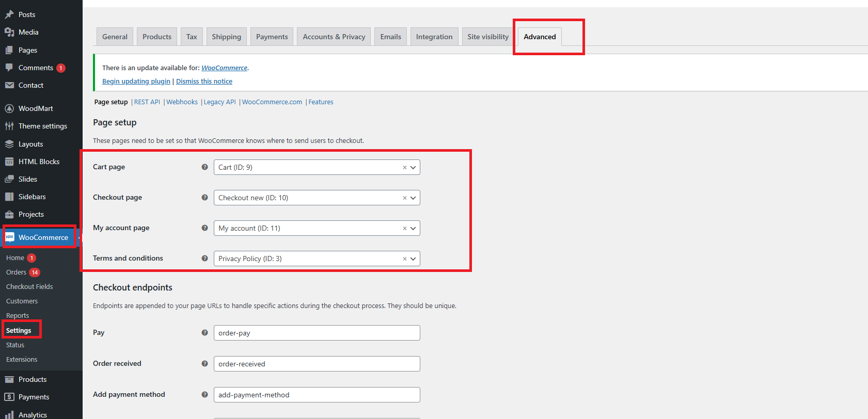This screenshot has width=868, height=419.
Task: Dismiss this notice link
Action: [204, 81]
